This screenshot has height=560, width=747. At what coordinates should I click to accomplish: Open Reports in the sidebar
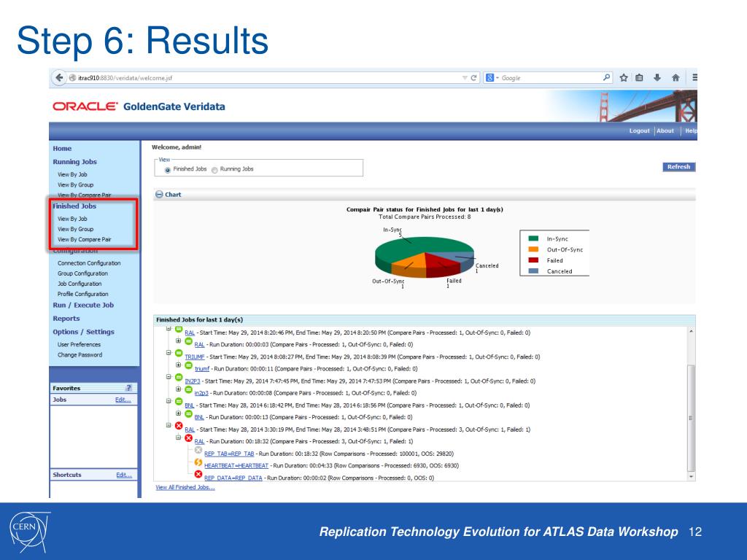click(66, 319)
